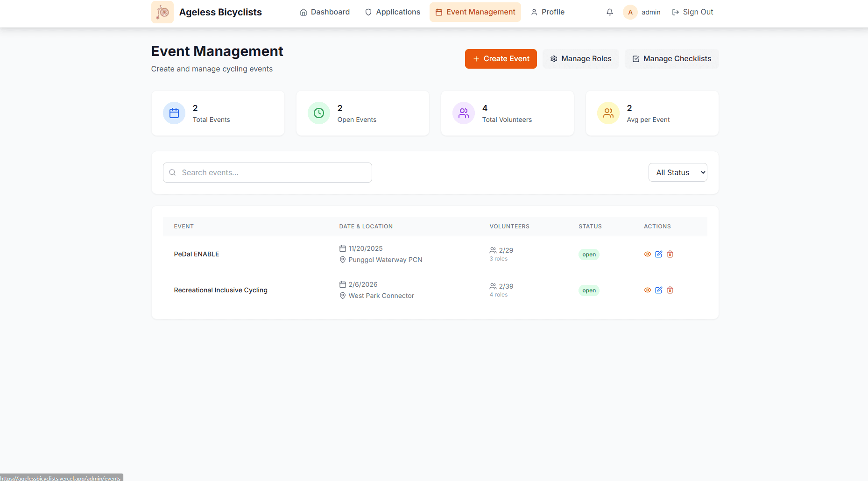Click the 'Create and manage cycling events' subtitle

(x=212, y=69)
